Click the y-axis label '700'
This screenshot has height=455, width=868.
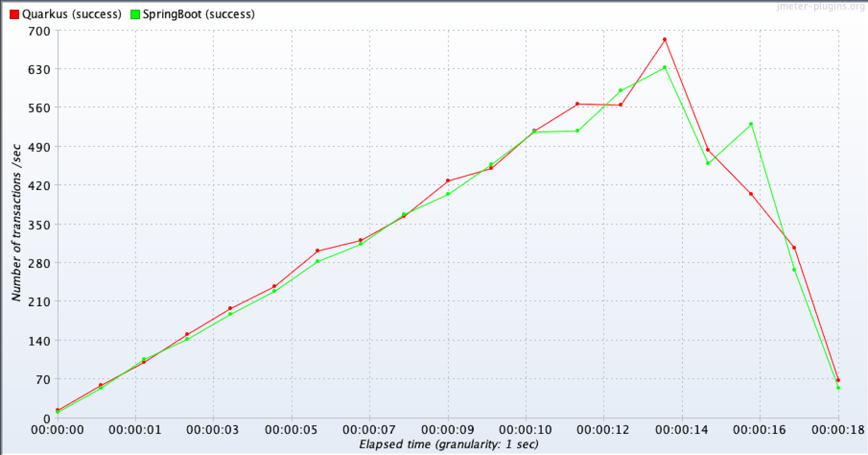pyautogui.click(x=39, y=31)
